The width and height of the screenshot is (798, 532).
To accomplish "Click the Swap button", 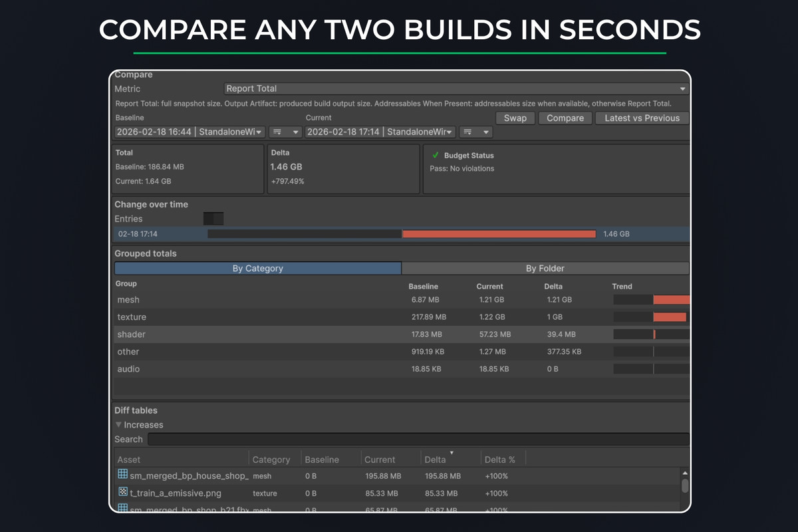I will (515, 118).
